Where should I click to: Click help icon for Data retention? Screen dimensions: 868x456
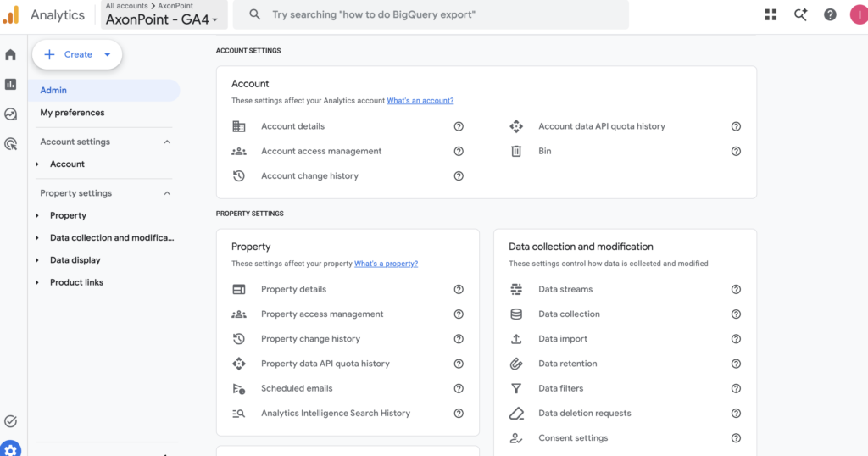pos(736,364)
